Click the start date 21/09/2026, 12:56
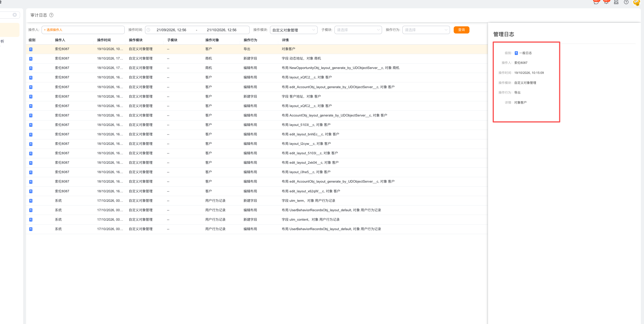The image size is (644, 324). click(171, 30)
